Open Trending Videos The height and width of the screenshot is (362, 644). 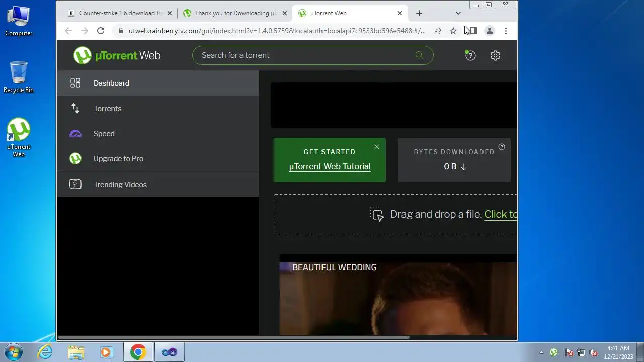158,184
